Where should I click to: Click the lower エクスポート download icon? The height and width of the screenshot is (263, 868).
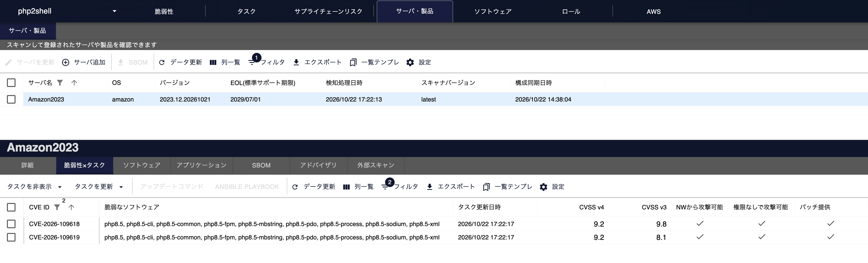tap(430, 187)
